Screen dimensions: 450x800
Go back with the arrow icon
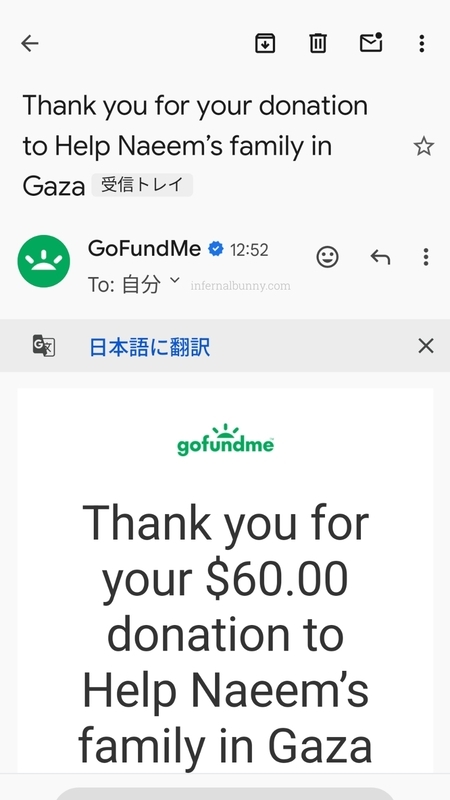point(30,43)
